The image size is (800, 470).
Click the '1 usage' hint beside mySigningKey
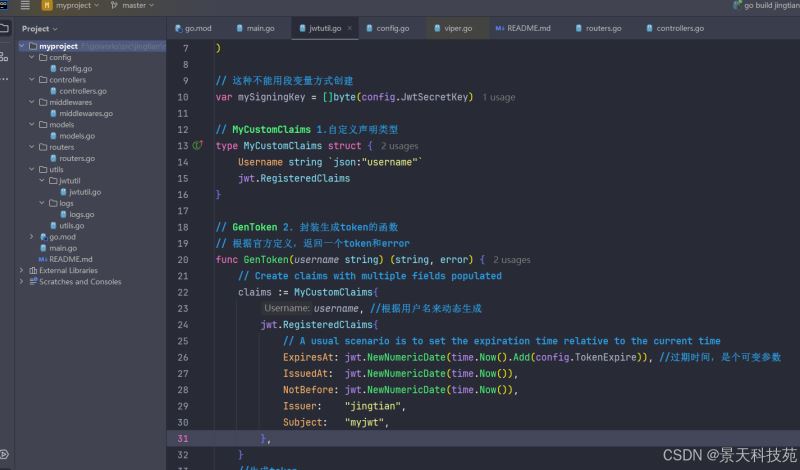click(x=498, y=98)
